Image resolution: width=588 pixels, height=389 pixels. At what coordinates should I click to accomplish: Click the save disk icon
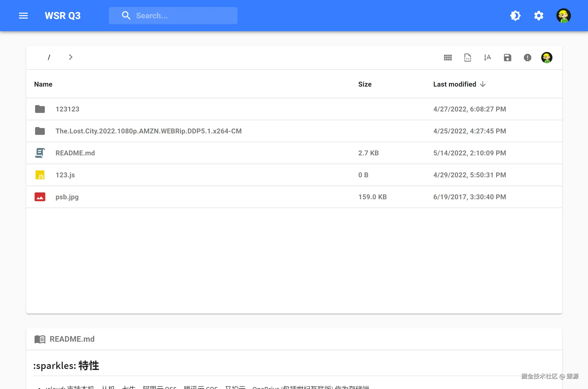tap(507, 58)
